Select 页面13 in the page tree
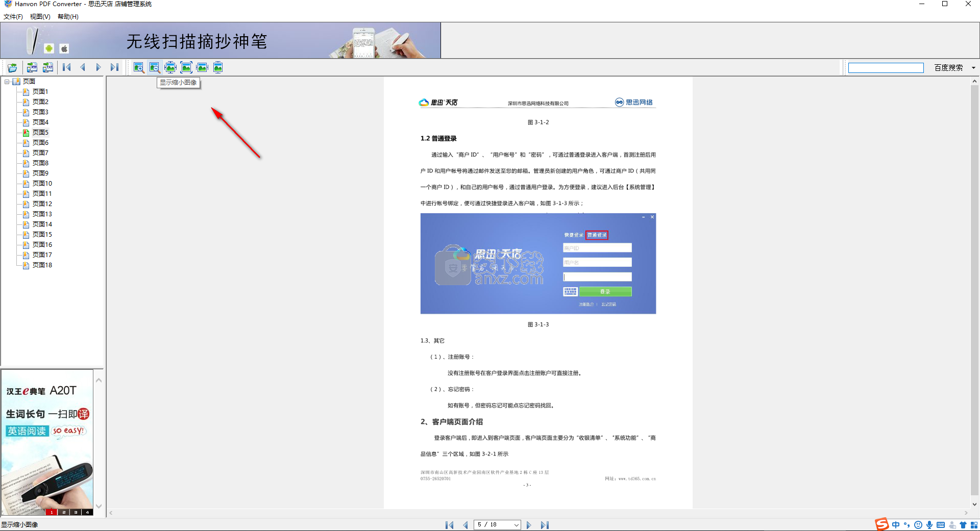 [x=42, y=214]
